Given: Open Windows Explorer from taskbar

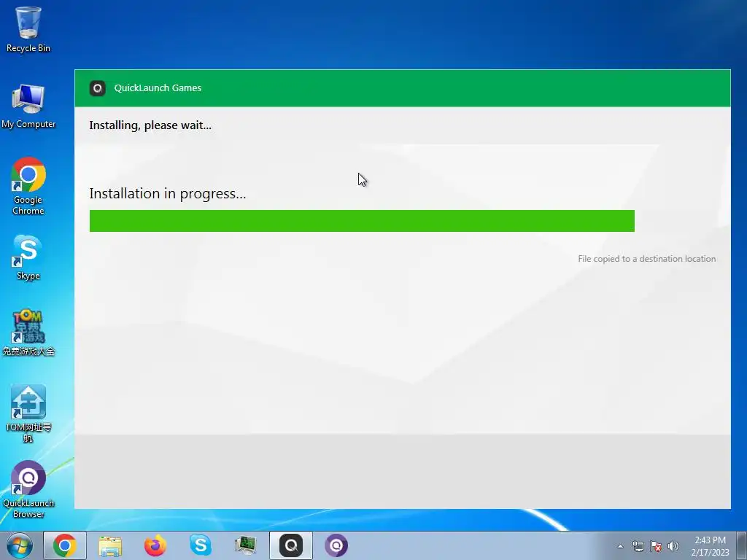Looking at the screenshot, I should (110, 545).
